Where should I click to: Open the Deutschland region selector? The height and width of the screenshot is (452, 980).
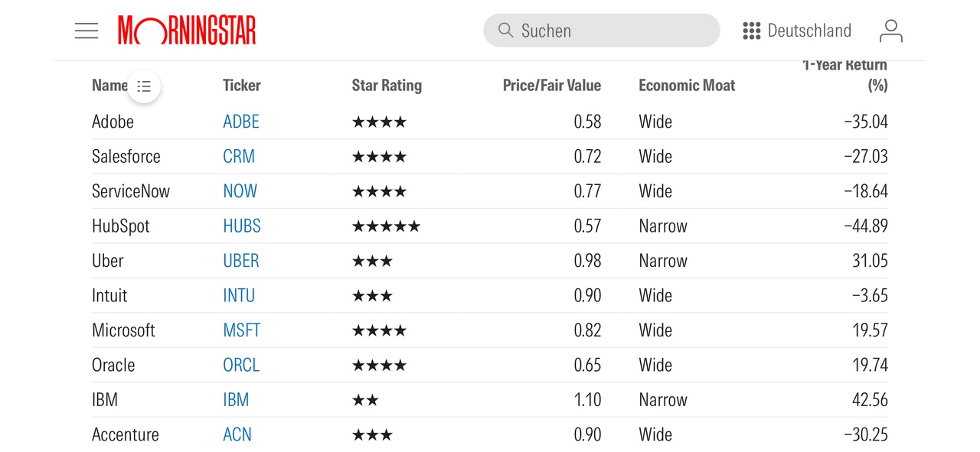[x=809, y=31]
